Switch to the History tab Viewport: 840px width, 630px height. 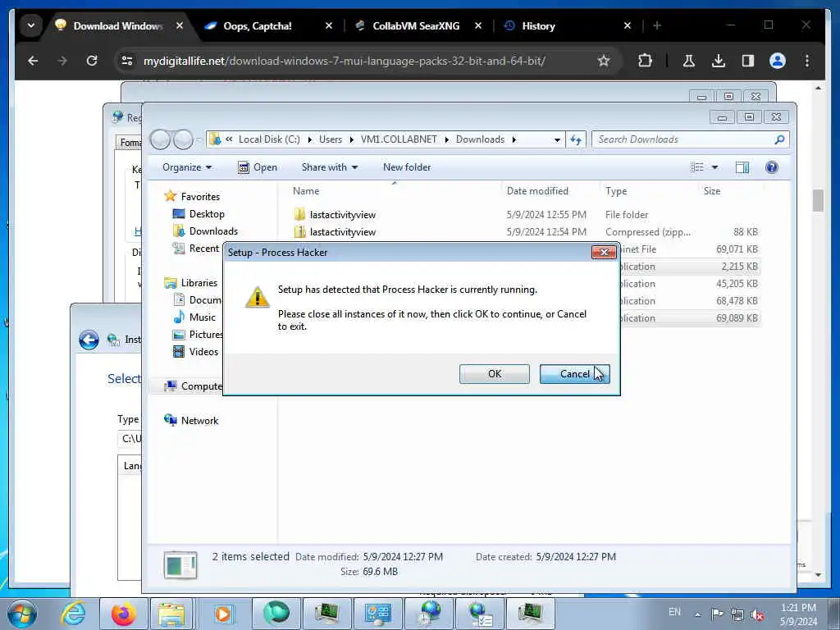(538, 25)
